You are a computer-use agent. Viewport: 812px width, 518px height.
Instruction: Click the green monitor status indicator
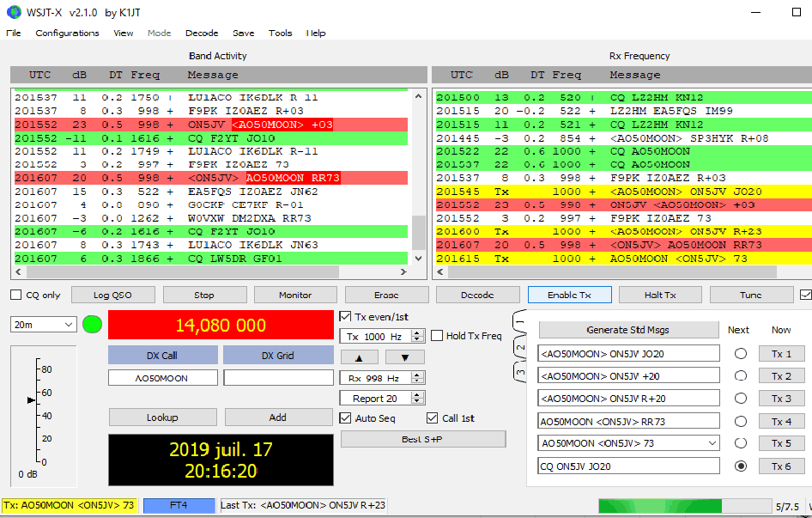coord(92,325)
